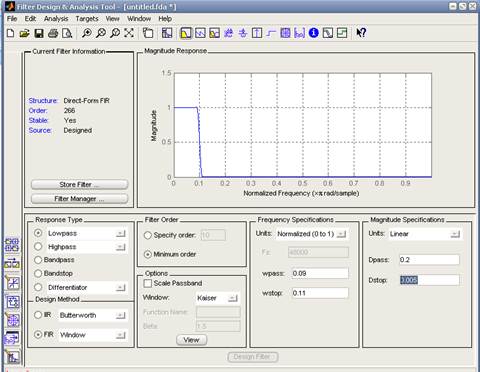The width and height of the screenshot is (480, 372).
Task: Click the What's This help icon
Action: click(361, 33)
